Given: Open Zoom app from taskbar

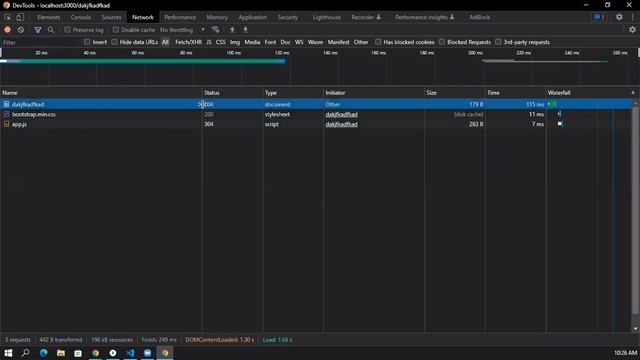Looking at the screenshot, I should coord(147,353).
